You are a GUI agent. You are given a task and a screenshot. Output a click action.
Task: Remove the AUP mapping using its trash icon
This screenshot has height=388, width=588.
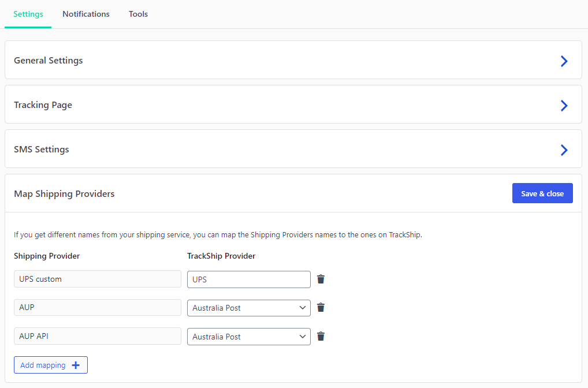(x=321, y=307)
